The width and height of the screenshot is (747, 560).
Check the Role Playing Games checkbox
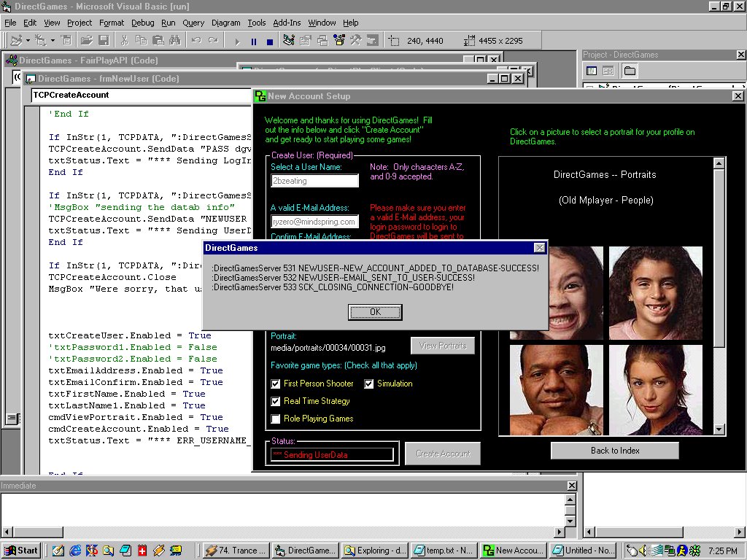275,419
